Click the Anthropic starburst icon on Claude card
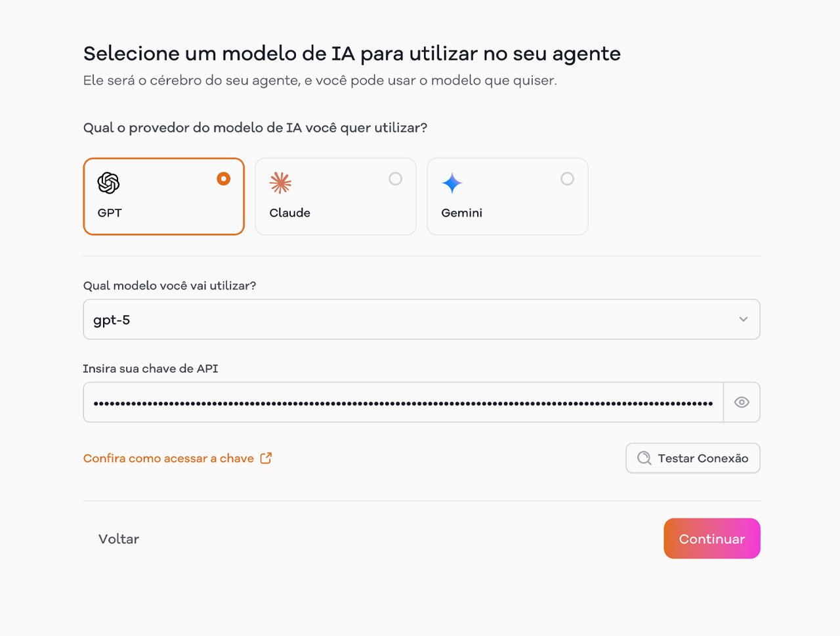 coord(280,183)
